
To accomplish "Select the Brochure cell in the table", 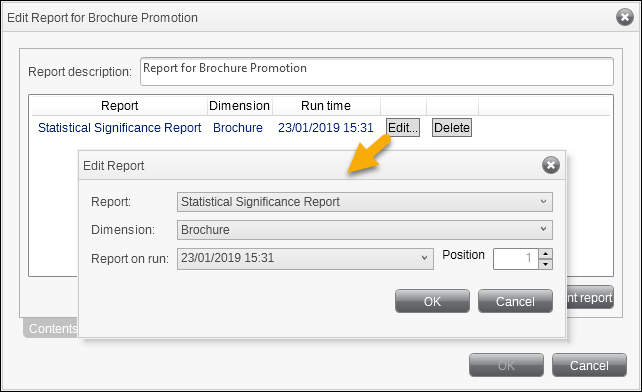I will pyautogui.click(x=238, y=128).
